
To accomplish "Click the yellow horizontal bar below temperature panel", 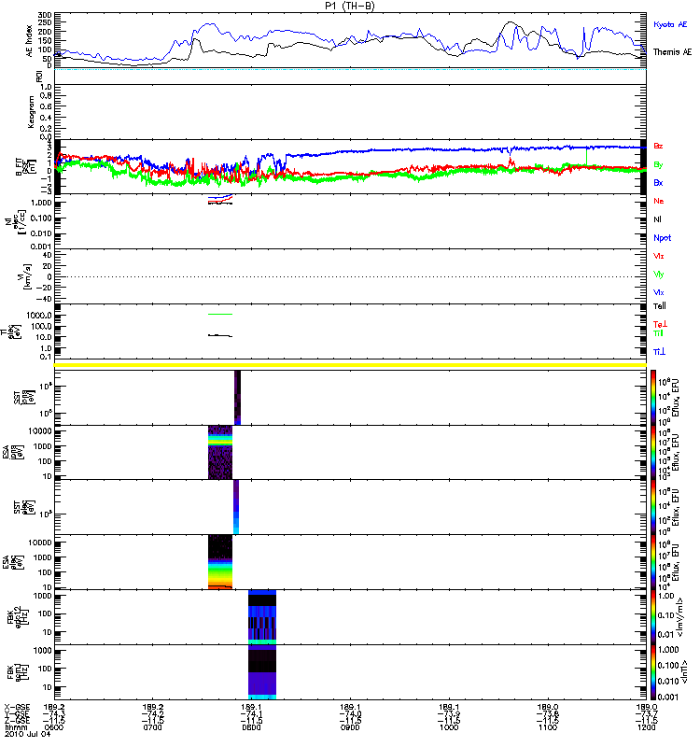I will tap(350, 365).
